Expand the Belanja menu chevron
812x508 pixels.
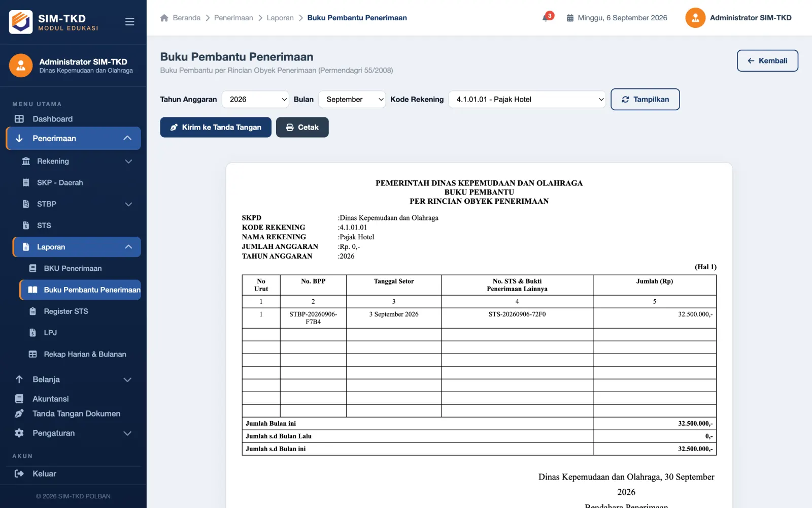(x=127, y=379)
